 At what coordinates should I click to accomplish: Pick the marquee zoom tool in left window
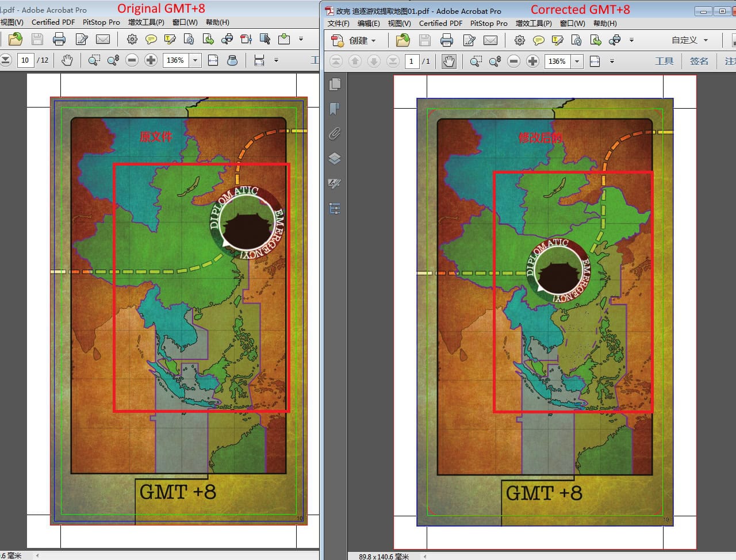click(x=94, y=60)
